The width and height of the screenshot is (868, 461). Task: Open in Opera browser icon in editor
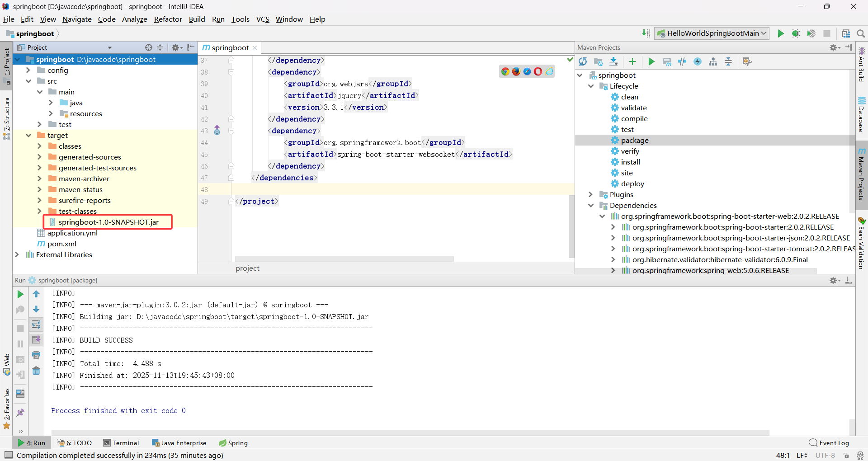click(x=538, y=71)
